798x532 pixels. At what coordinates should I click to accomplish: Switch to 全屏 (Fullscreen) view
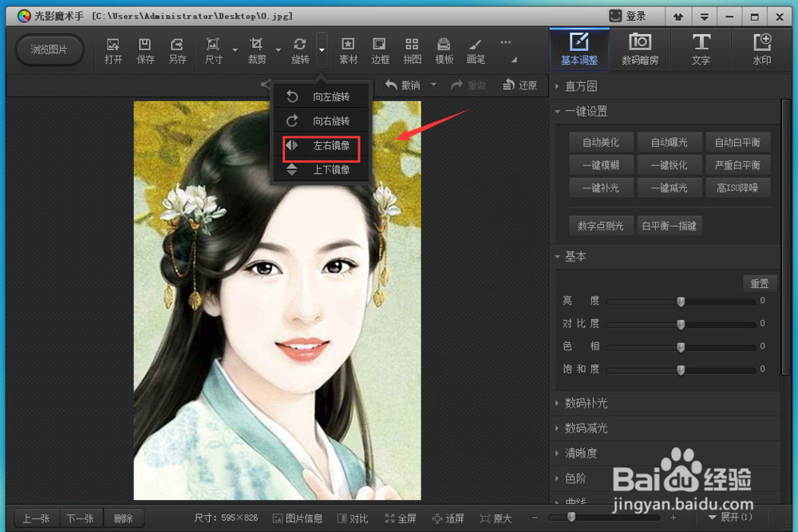(x=401, y=518)
